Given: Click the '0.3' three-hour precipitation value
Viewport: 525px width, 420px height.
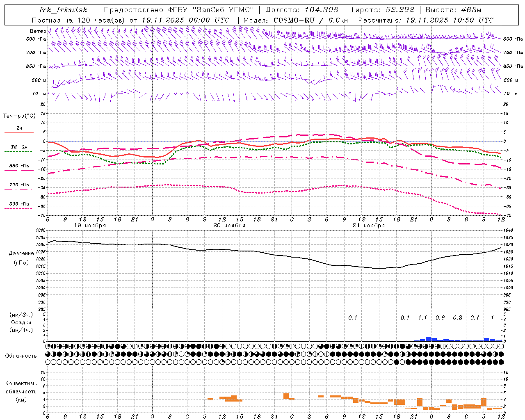Looking at the screenshot, I should [457, 317].
